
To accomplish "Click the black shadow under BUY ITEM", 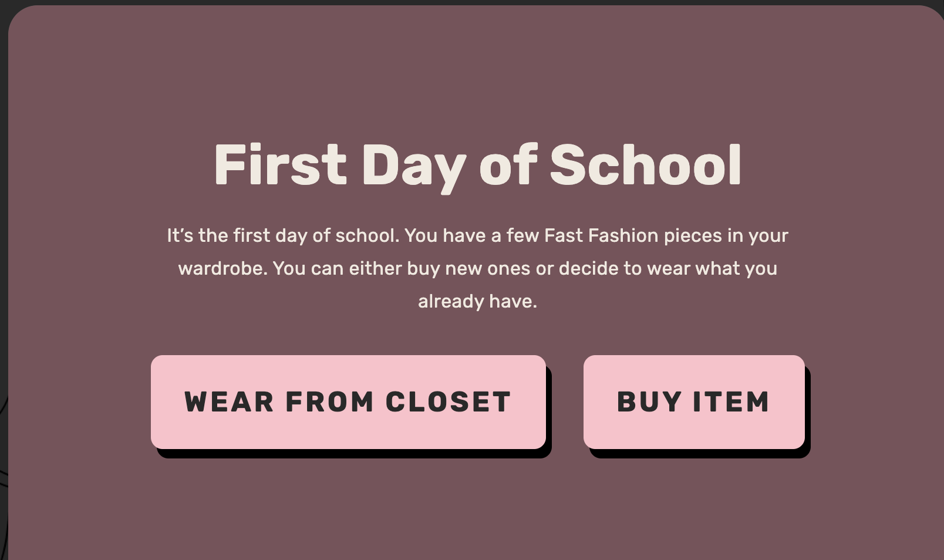I will 700,454.
